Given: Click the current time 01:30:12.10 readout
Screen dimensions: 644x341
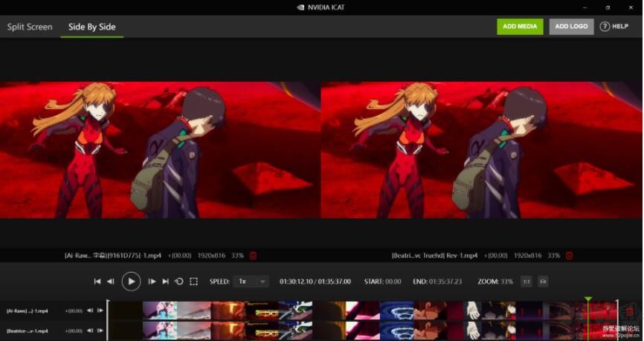Looking at the screenshot, I should (x=296, y=282).
